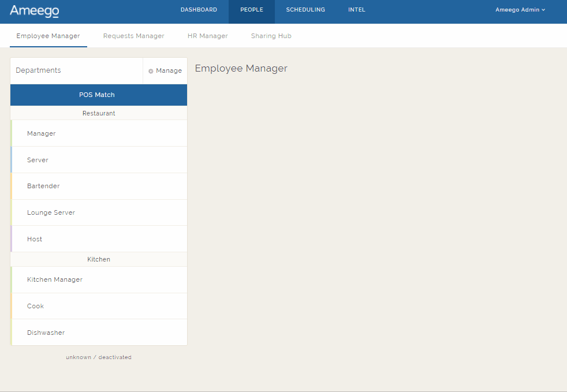Viewport: 567px width, 392px height.
Task: Click the POS Match button
Action: click(x=98, y=95)
